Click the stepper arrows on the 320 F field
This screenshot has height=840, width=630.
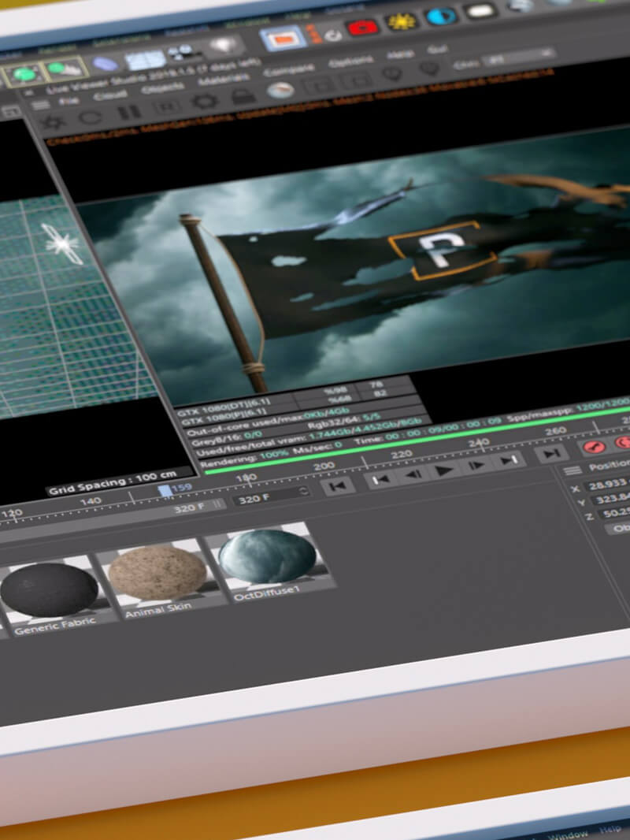(x=304, y=491)
